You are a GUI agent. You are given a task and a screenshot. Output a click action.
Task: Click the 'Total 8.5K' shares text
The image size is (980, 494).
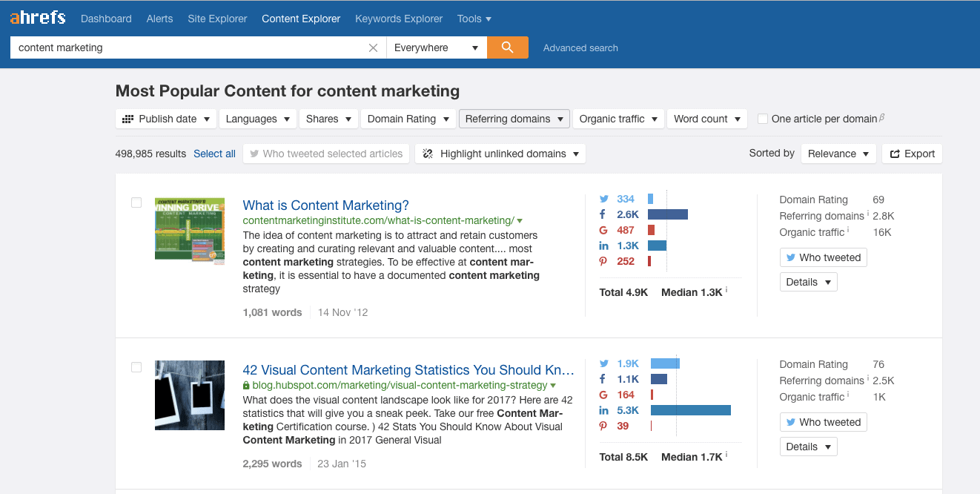click(623, 457)
